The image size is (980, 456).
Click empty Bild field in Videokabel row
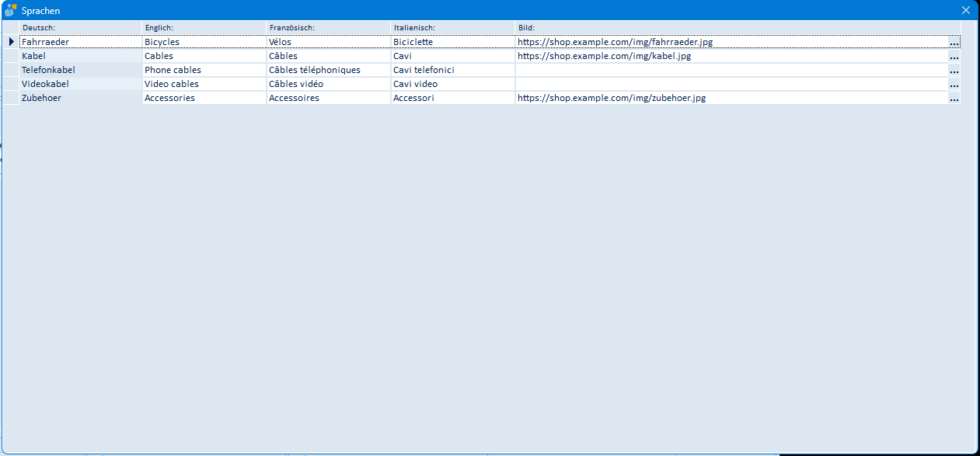731,84
